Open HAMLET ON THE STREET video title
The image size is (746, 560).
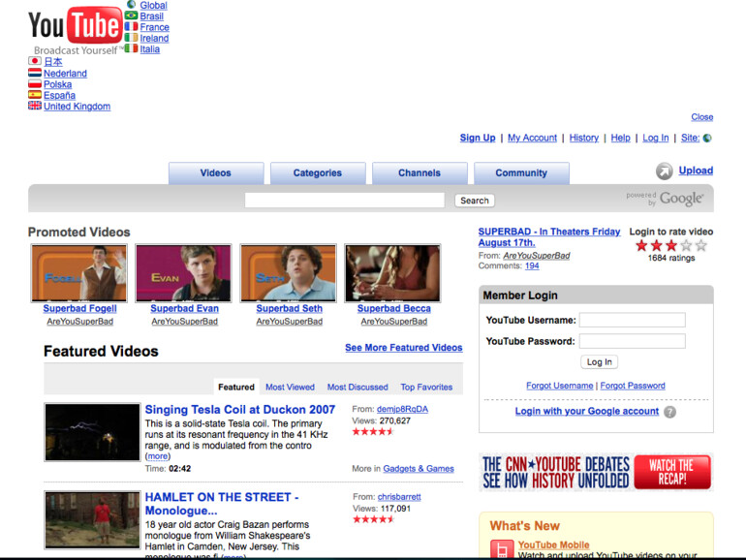[x=222, y=504]
